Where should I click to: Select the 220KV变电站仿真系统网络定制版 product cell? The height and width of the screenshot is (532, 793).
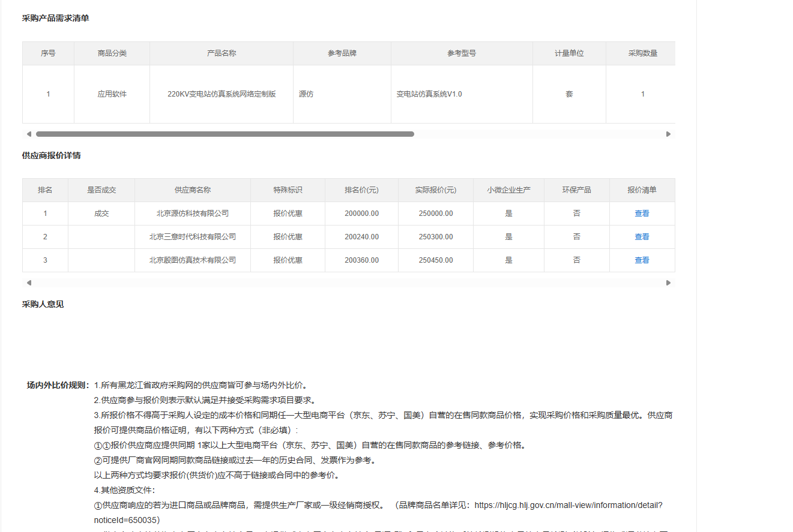[x=221, y=94]
